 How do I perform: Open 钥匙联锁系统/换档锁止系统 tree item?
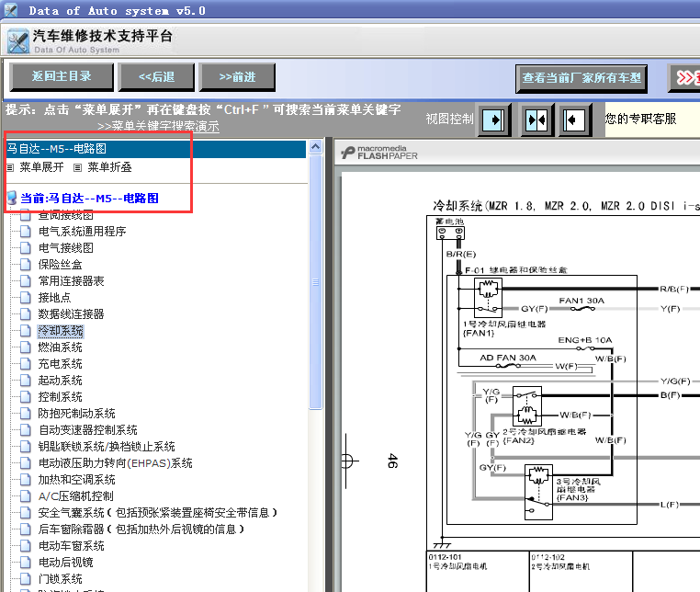coord(107,447)
